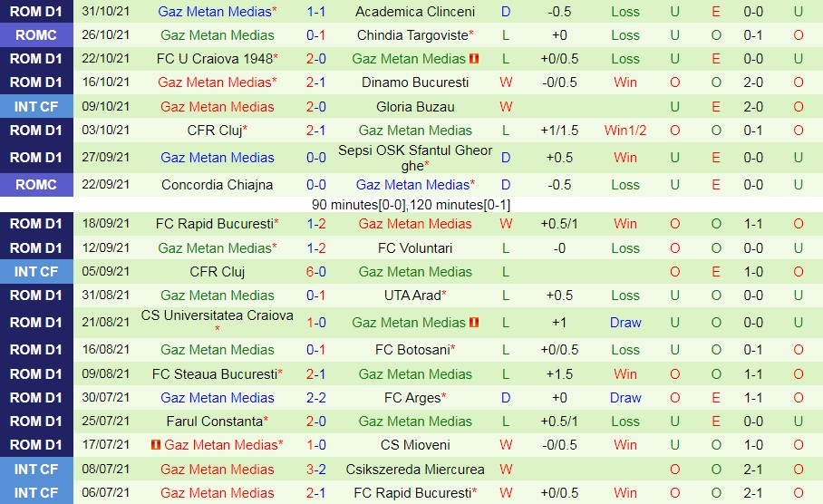Open Sepsi OSK Sfantul Gheorghe link

coord(415,158)
